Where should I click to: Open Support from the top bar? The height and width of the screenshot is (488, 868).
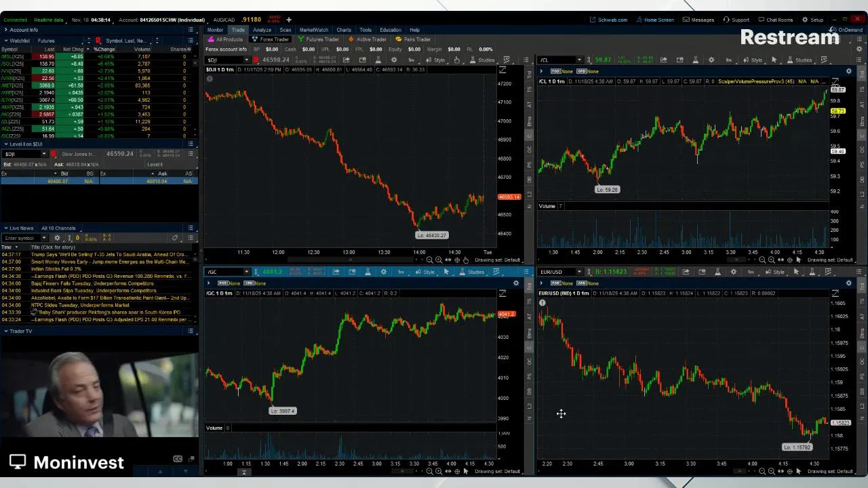(736, 20)
